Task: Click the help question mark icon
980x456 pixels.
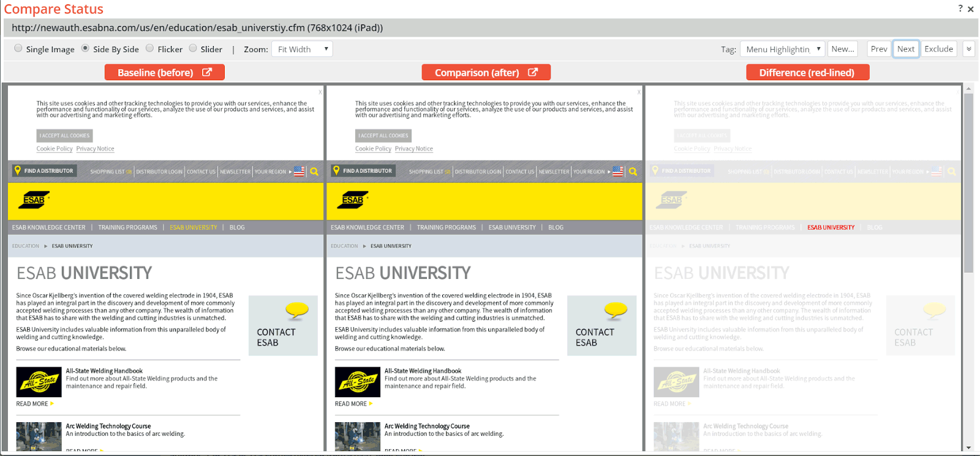Action: pyautogui.click(x=960, y=8)
